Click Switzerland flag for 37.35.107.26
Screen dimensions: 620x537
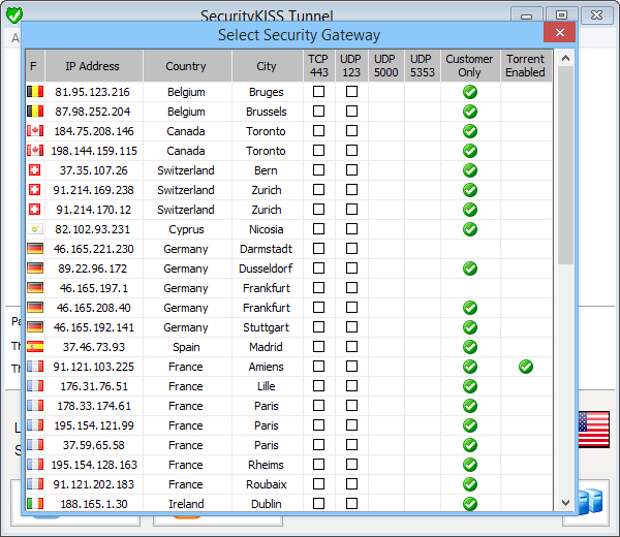(x=35, y=170)
